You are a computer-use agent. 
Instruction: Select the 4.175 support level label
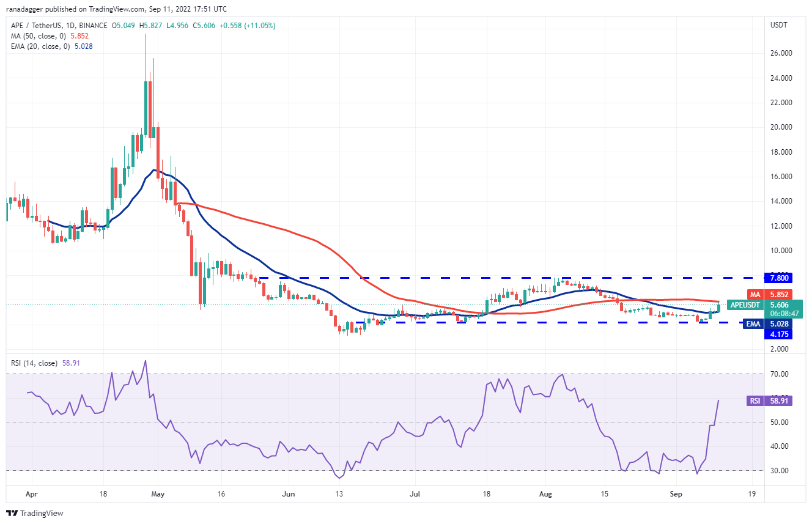(x=781, y=334)
